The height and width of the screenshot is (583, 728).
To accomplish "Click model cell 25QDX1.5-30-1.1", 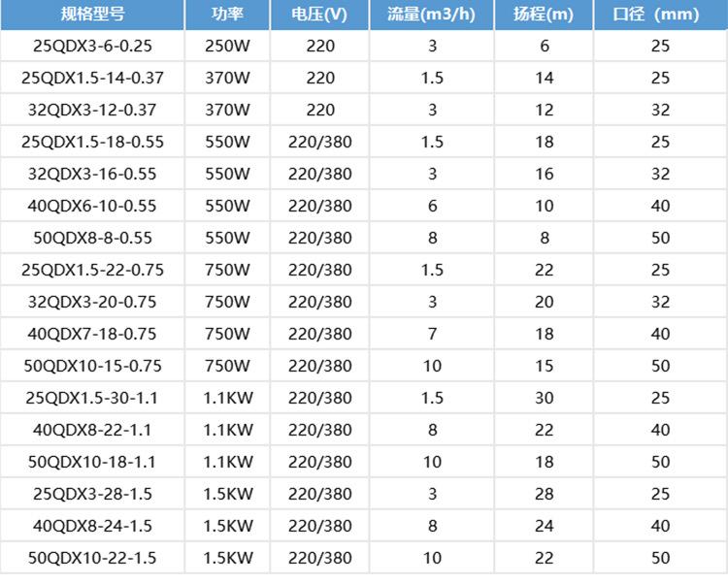I will pos(92,399).
